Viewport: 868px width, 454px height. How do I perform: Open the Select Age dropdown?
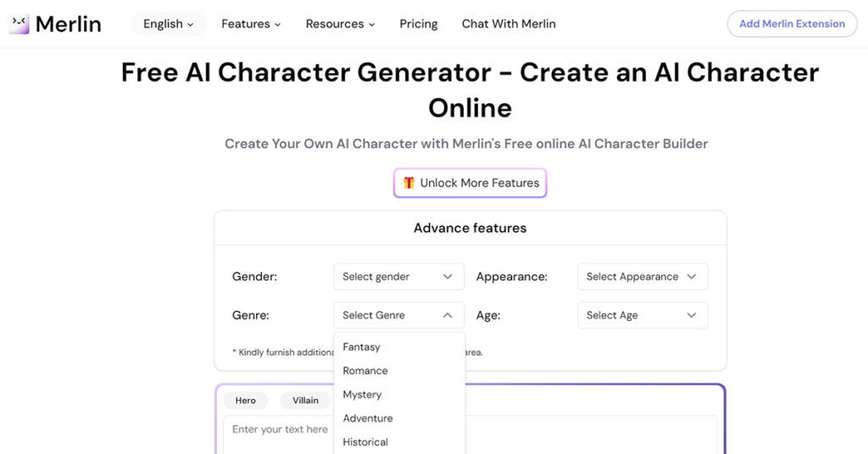tap(642, 315)
